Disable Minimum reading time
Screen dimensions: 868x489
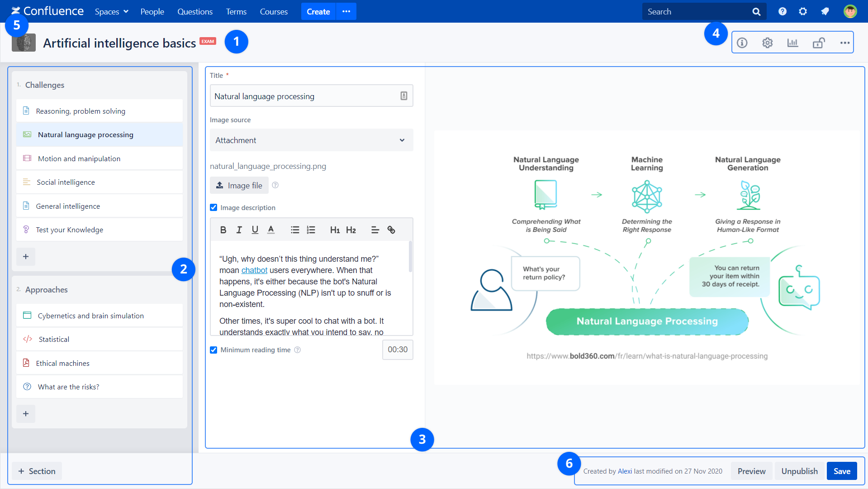tap(213, 350)
